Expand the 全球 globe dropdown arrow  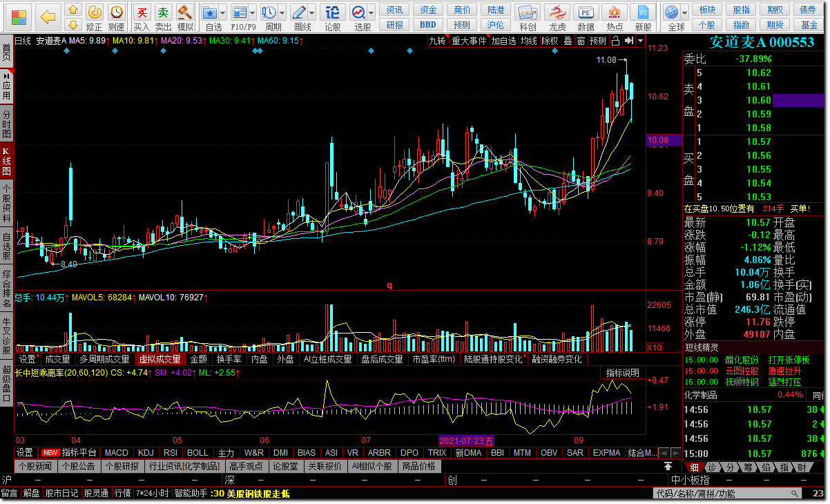pos(685,13)
